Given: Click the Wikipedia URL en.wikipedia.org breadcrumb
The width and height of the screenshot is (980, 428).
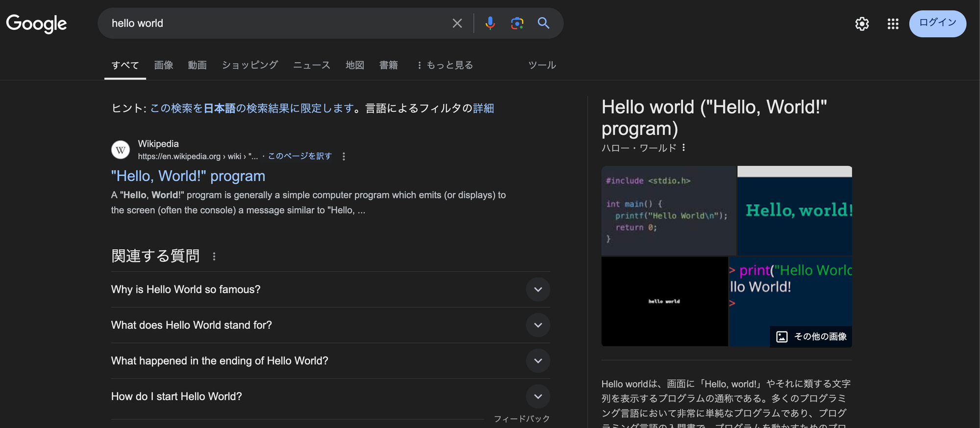Looking at the screenshot, I should click(198, 156).
